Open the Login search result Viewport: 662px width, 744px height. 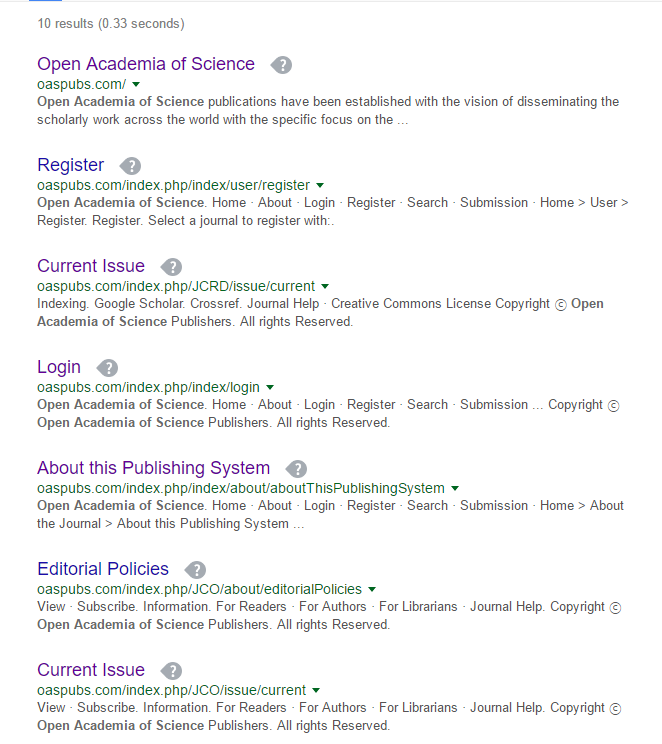[x=59, y=367]
